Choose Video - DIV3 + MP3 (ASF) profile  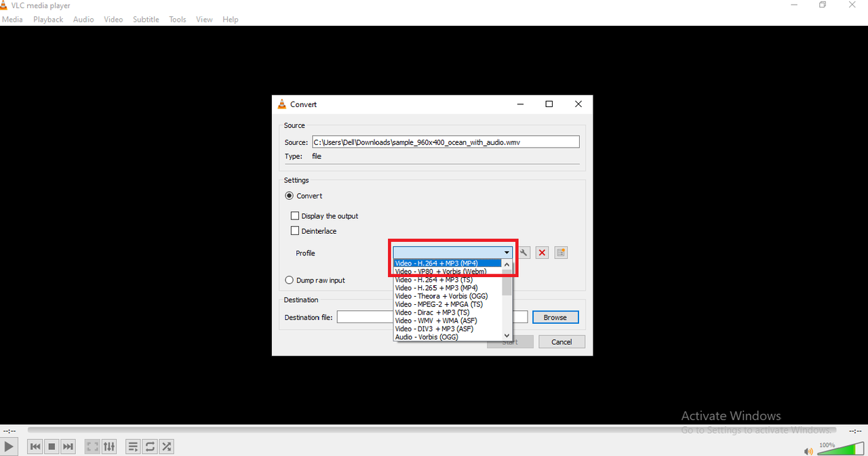(448, 329)
